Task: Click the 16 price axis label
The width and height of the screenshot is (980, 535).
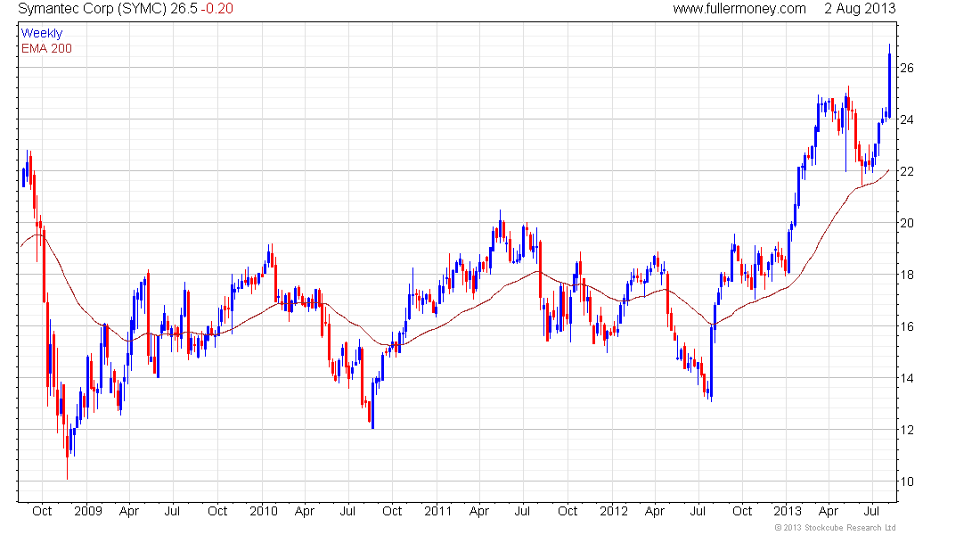Action: (906, 326)
